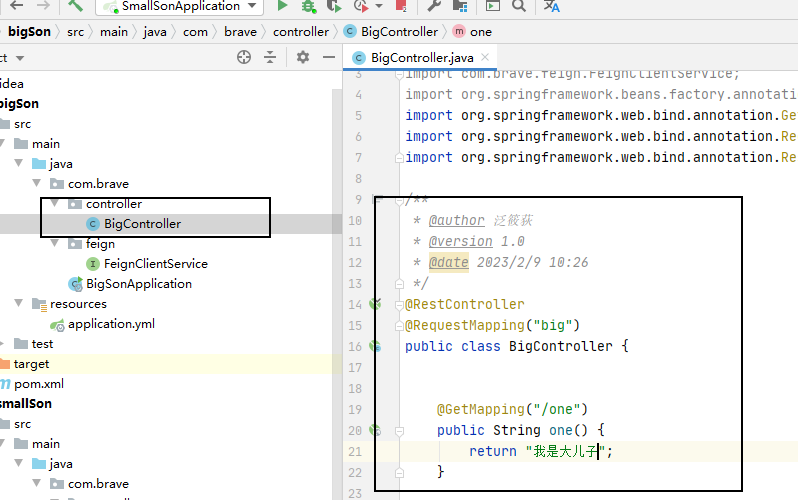798x500 pixels.
Task: Click the Translate icon in toolbar
Action: (x=552, y=6)
